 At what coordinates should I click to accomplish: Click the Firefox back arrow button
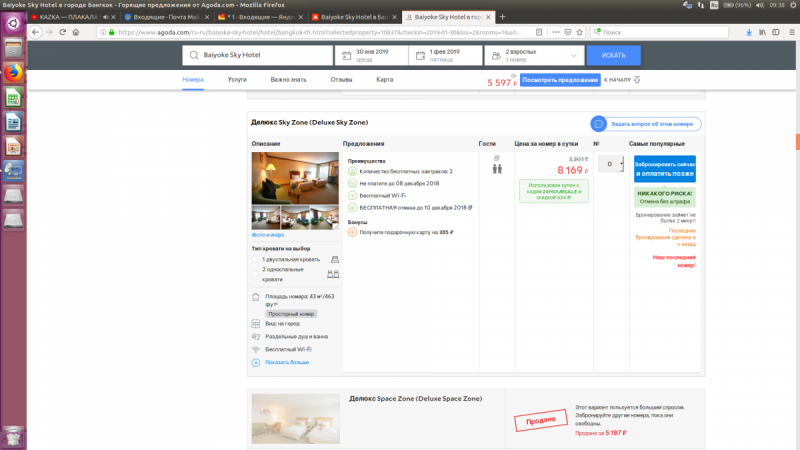[x=35, y=32]
